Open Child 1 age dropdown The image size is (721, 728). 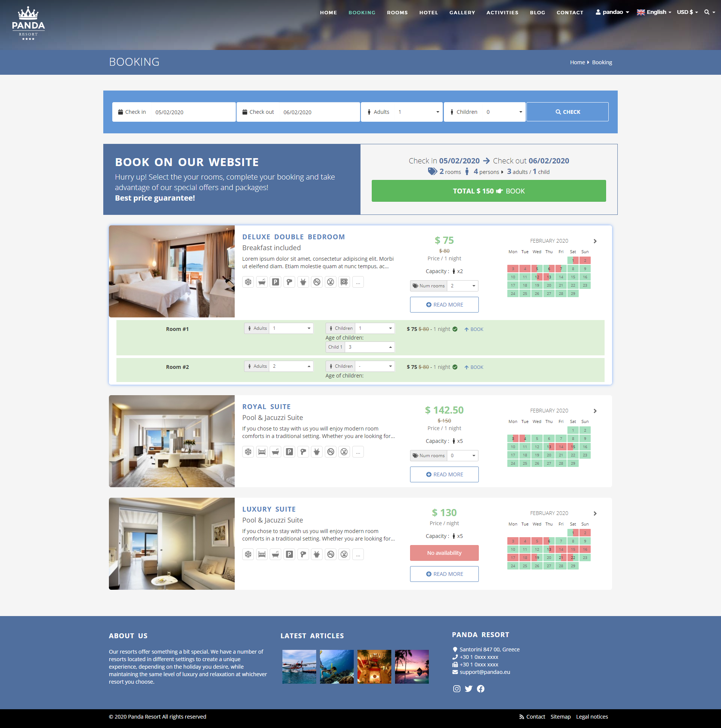pyautogui.click(x=370, y=347)
